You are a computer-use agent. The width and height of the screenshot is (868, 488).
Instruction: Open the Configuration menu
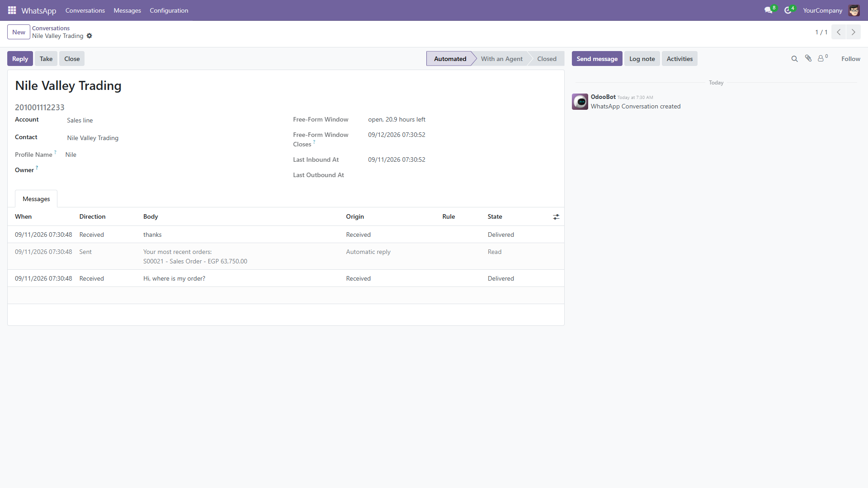pos(169,10)
